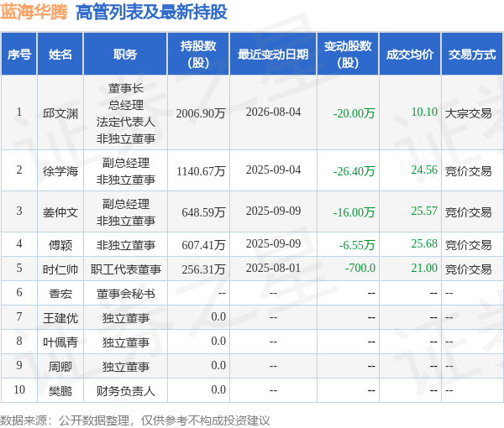Click the 职工代表董事 position cell
Image resolution: width=504 pixels, height=428 pixels.
[x=126, y=269]
